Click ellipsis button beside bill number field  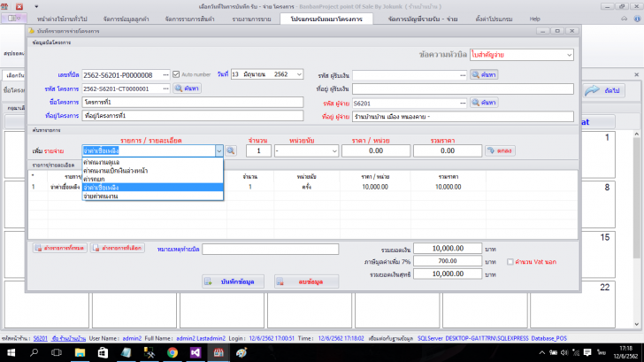[165, 74]
